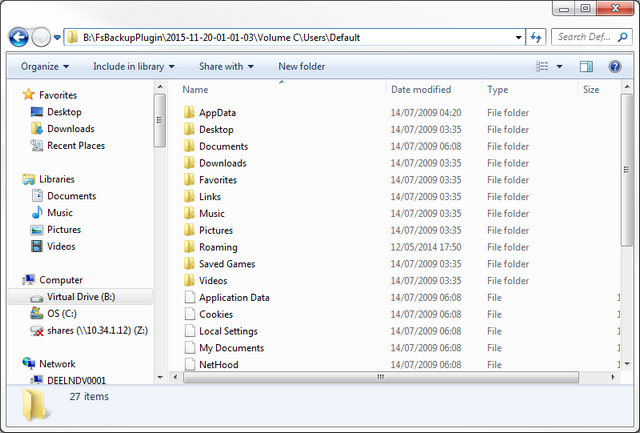Screen dimensions: 640x433
Task: Open disconnected shares (Z:) network drive
Action: pos(89,331)
